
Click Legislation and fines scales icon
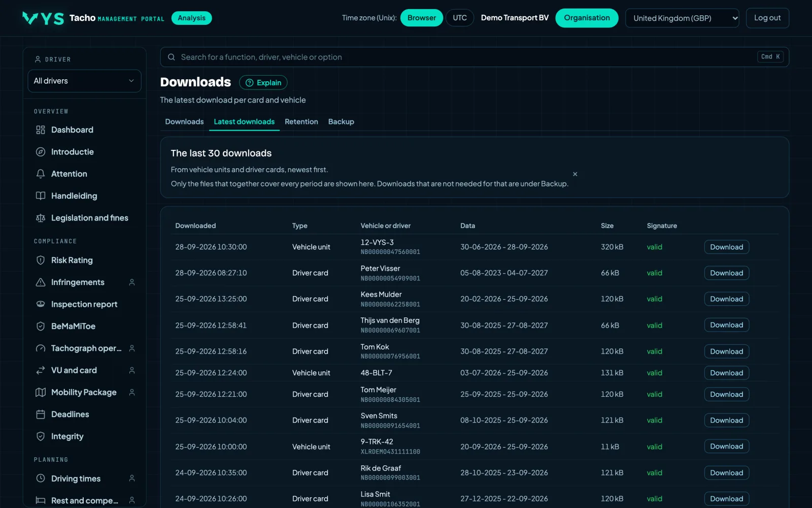coord(41,218)
